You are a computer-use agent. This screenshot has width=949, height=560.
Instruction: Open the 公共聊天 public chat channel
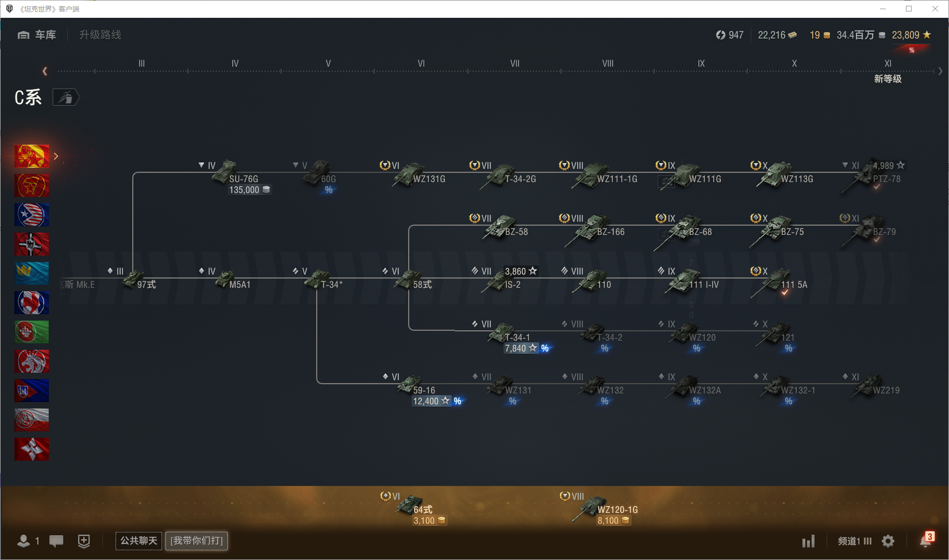coord(139,540)
